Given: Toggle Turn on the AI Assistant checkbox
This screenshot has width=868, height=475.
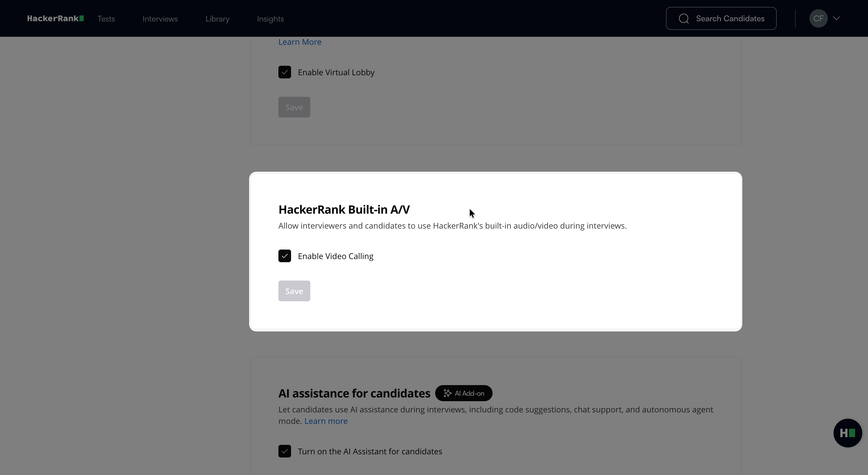Looking at the screenshot, I should click(285, 451).
